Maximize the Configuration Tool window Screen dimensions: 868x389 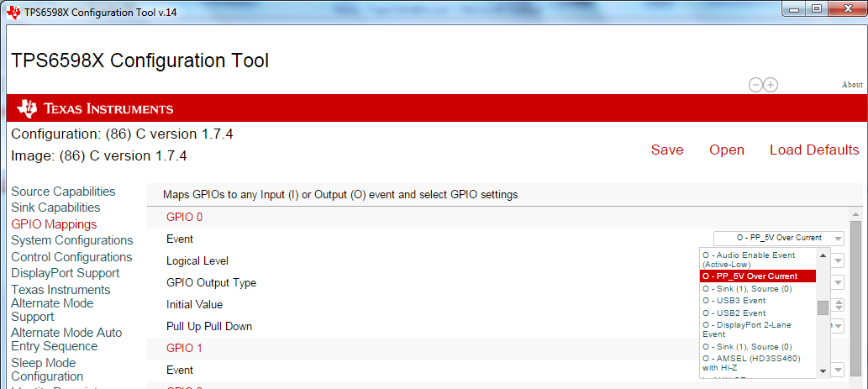point(817,8)
